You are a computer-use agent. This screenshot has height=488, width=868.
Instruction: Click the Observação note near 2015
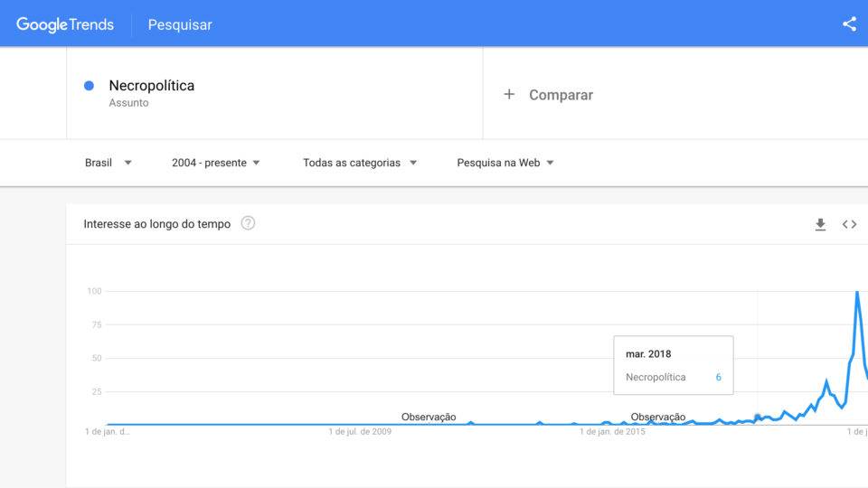[657, 417]
